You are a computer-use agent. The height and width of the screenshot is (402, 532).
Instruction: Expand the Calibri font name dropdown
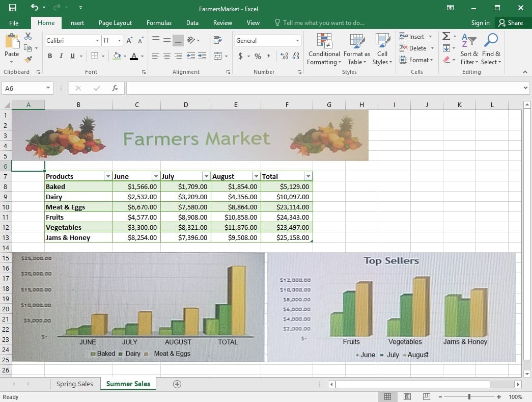point(97,40)
